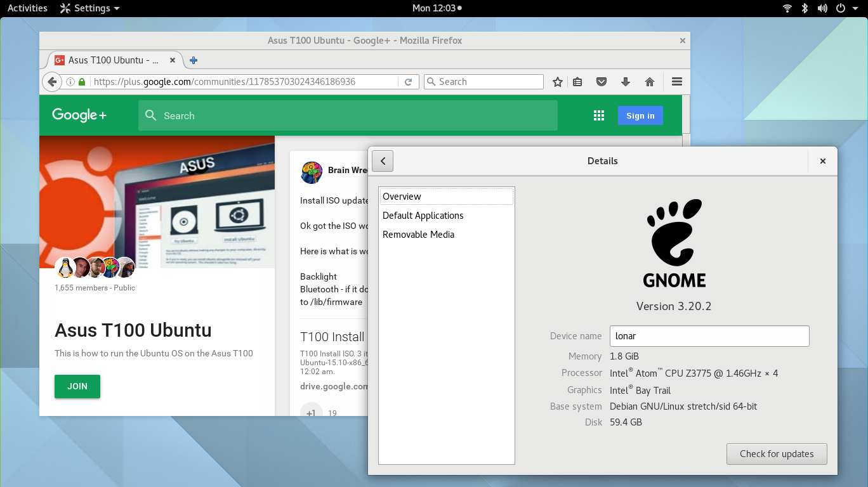Save page to Pocket icon

tap(602, 82)
